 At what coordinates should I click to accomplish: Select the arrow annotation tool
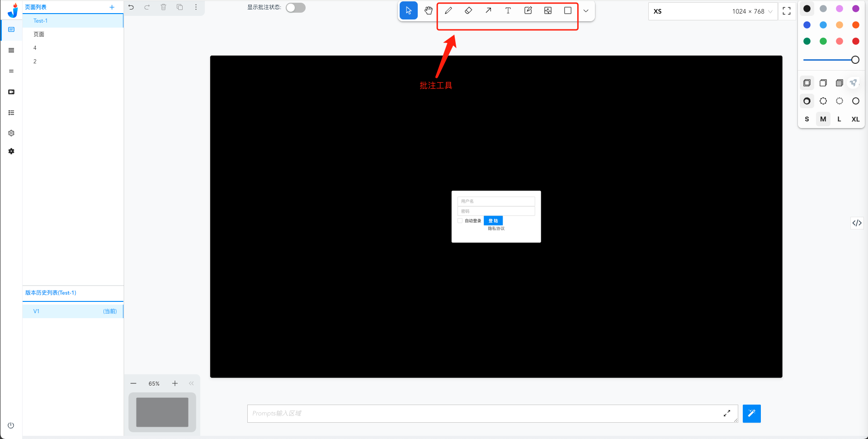point(488,11)
